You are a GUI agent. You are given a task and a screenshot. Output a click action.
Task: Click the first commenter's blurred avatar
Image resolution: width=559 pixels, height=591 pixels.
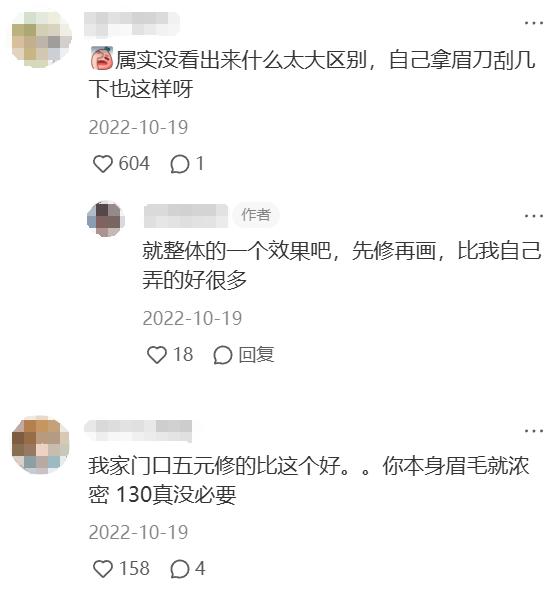point(41,40)
